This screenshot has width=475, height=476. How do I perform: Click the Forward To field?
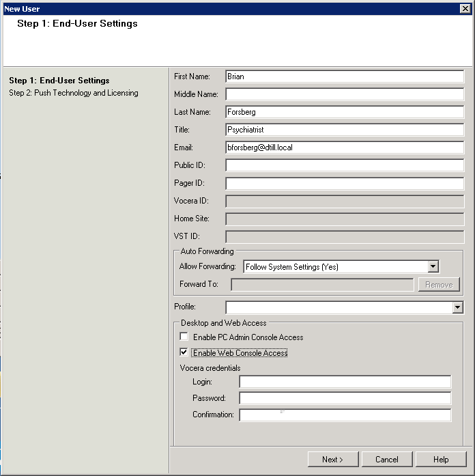click(322, 285)
